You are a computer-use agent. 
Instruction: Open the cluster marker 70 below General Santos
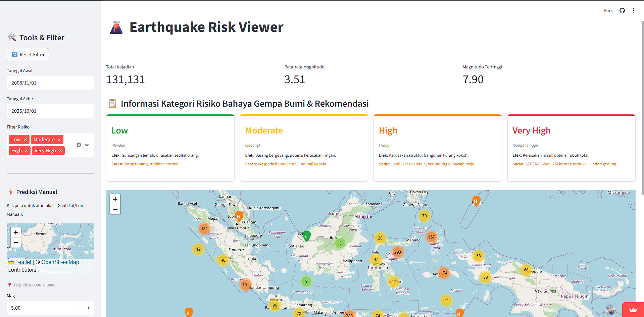[425, 216]
